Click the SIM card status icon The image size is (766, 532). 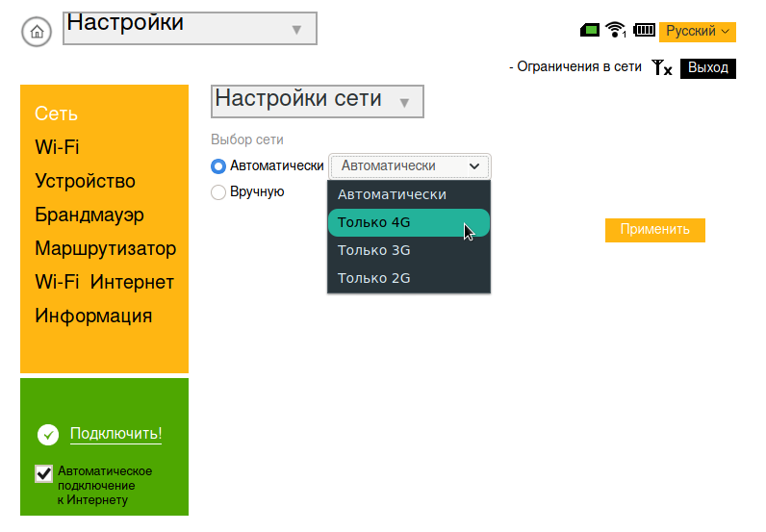(590, 31)
